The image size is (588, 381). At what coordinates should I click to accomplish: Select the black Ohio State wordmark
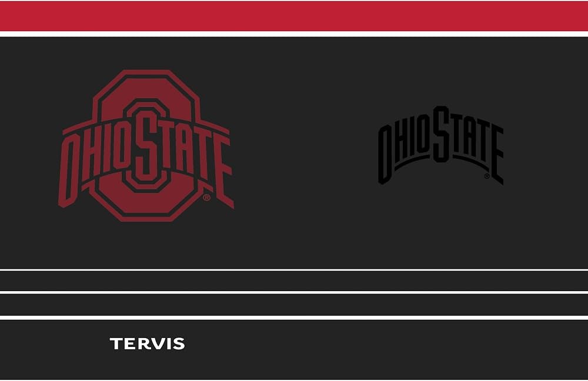coord(440,145)
